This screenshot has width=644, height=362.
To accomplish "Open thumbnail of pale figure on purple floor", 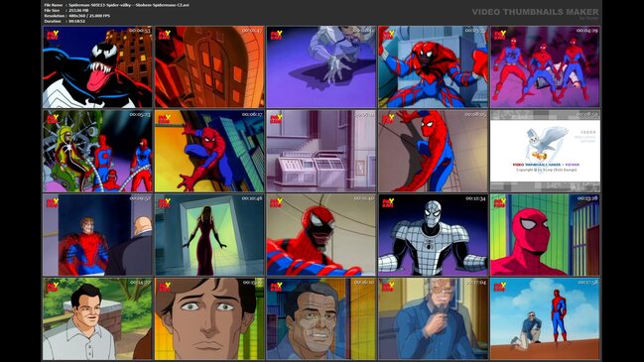I will (322, 66).
